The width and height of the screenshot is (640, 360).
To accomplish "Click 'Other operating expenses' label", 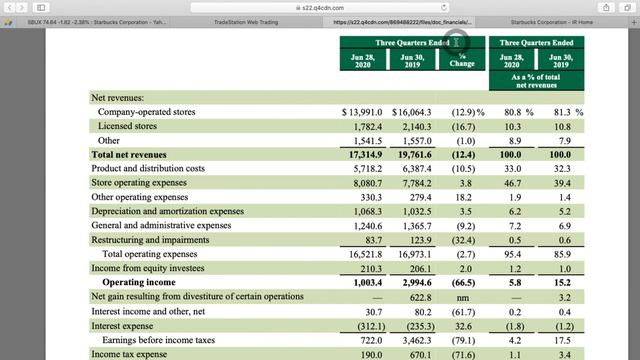I will (x=140, y=197).
